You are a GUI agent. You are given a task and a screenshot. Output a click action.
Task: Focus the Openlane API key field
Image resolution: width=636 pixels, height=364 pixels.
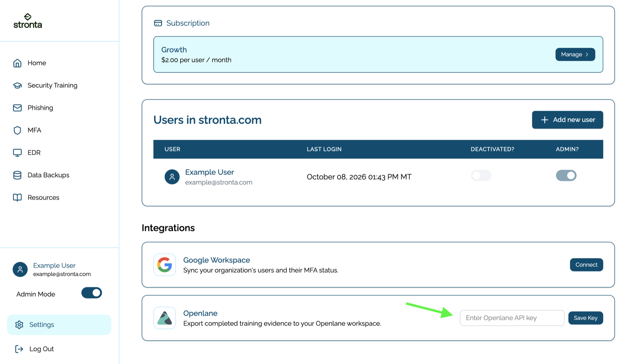pos(512,318)
